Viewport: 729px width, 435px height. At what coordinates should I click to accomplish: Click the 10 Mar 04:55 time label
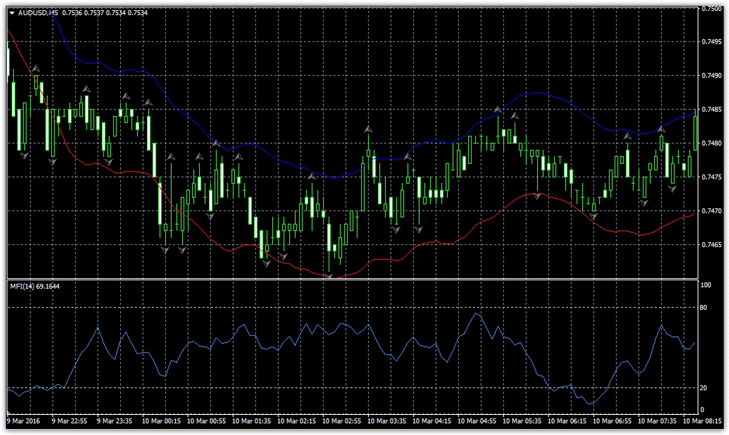(x=472, y=422)
